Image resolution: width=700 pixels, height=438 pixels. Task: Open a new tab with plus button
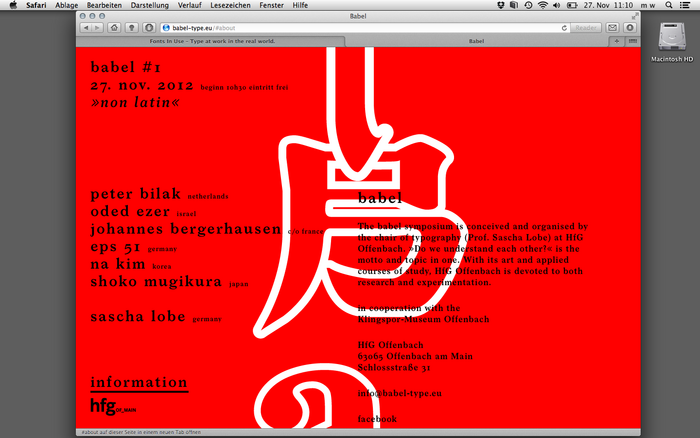pos(617,41)
